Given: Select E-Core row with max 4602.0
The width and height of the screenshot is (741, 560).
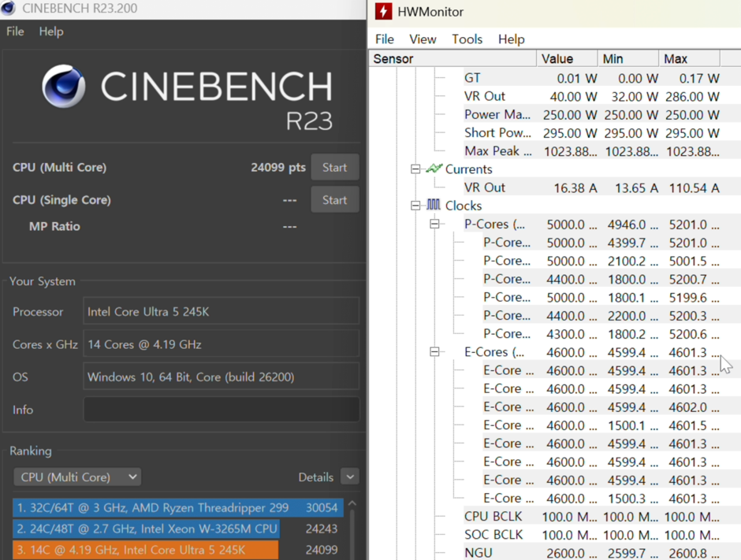Looking at the screenshot, I should [x=601, y=407].
